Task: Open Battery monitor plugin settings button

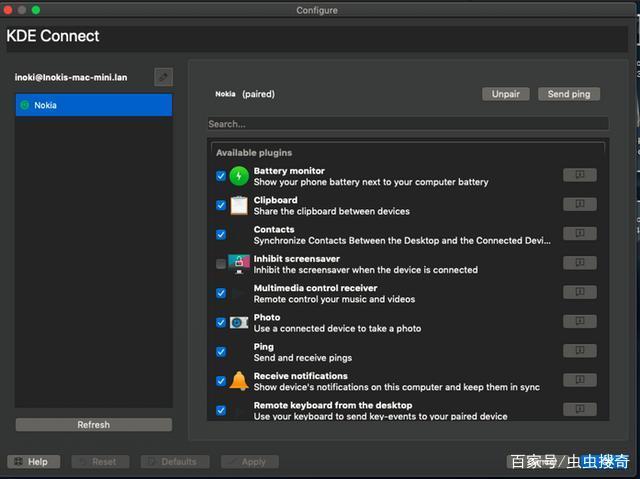Action: pyautogui.click(x=579, y=175)
